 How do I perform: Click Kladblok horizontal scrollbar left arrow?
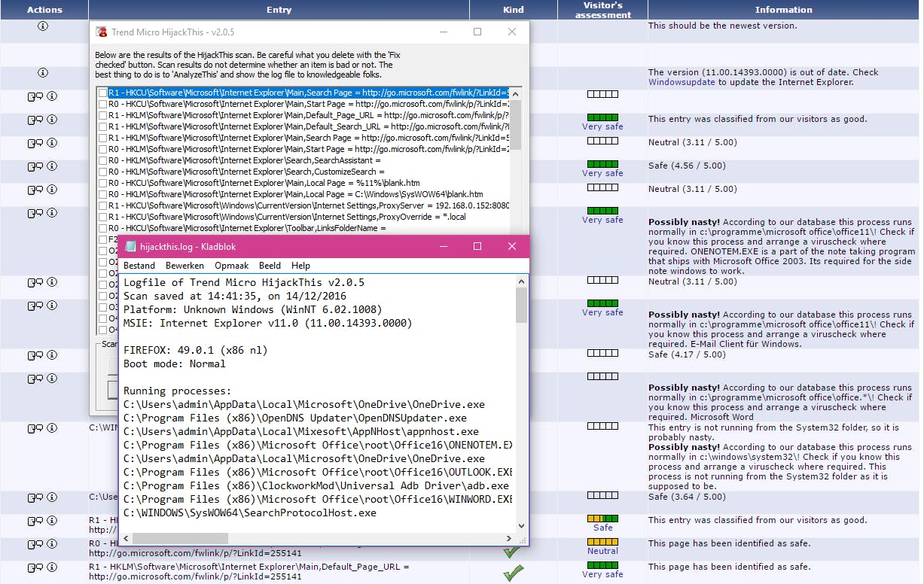coord(126,538)
